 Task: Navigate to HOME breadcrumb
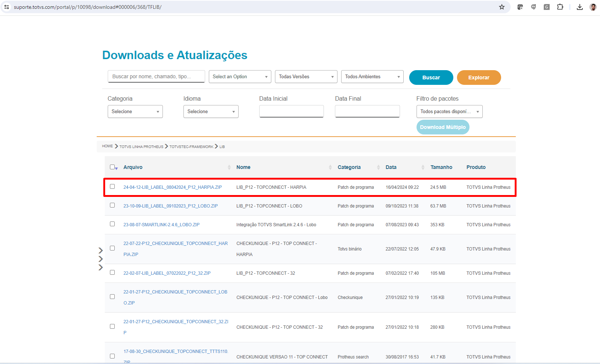pyautogui.click(x=107, y=146)
